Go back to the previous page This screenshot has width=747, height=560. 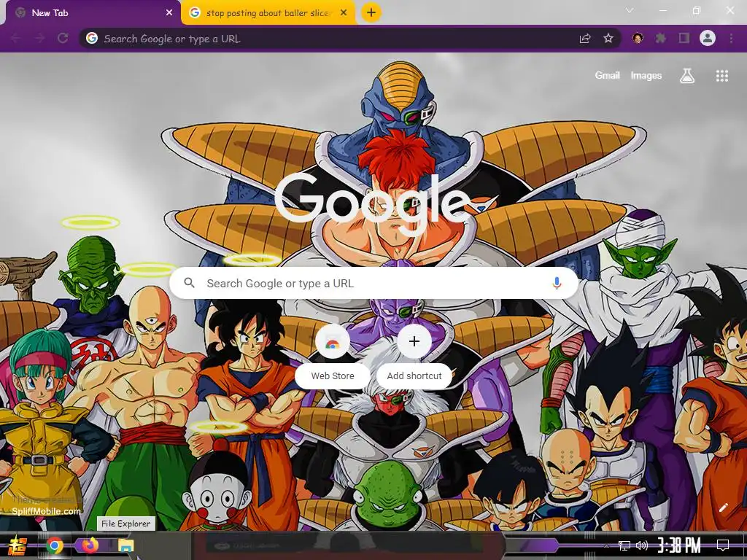coord(16,39)
